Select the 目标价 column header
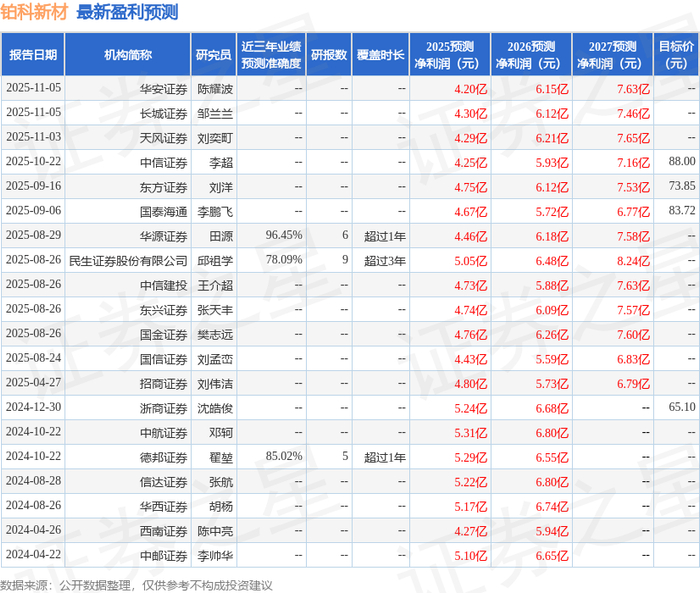 676,54
